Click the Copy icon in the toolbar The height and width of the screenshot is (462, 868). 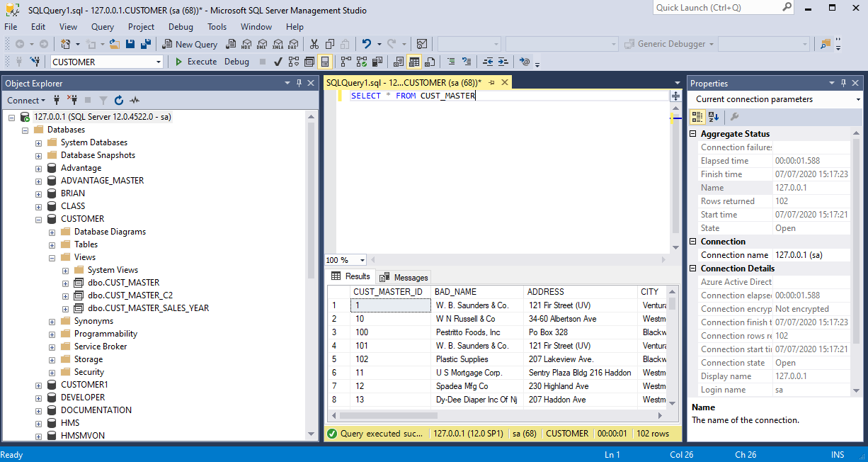[329, 44]
